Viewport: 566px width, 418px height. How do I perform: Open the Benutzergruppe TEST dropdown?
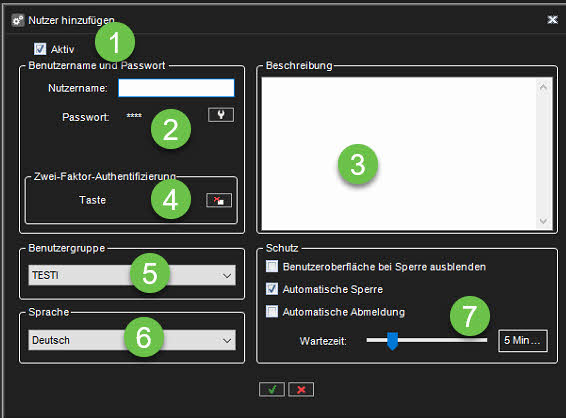pos(132,275)
